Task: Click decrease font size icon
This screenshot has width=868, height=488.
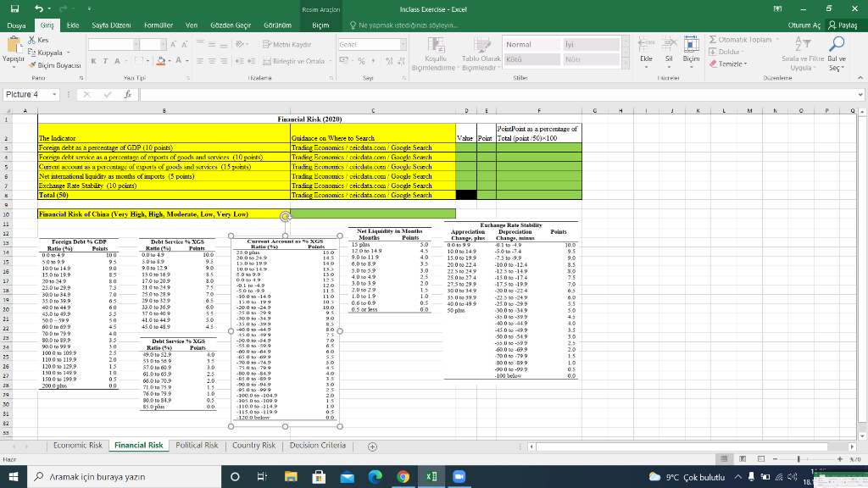Action: (x=185, y=44)
